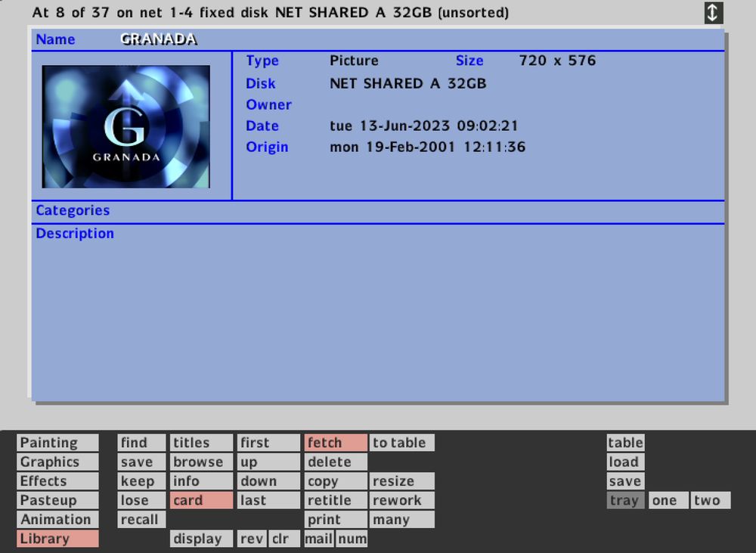Open the Graphics menu
This screenshot has height=553, width=756.
57,461
